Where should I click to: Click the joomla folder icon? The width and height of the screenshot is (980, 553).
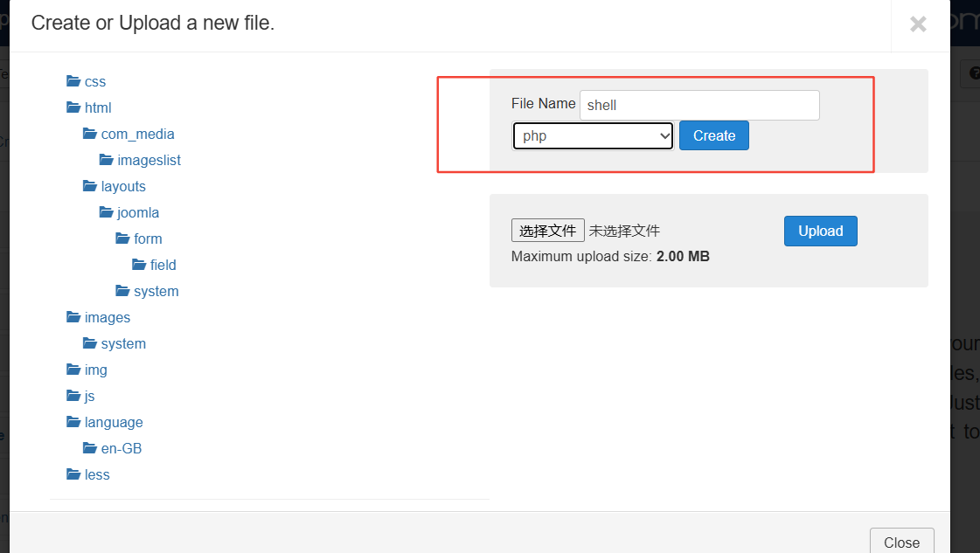click(107, 212)
